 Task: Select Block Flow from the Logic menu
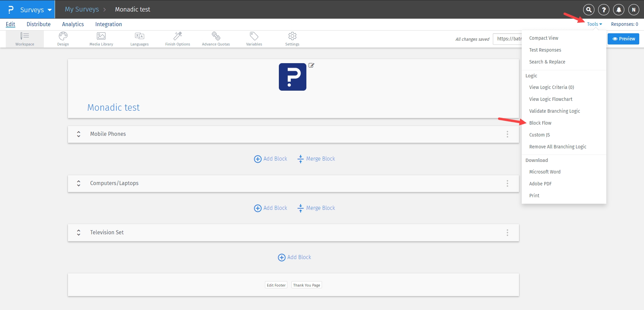[540, 123]
